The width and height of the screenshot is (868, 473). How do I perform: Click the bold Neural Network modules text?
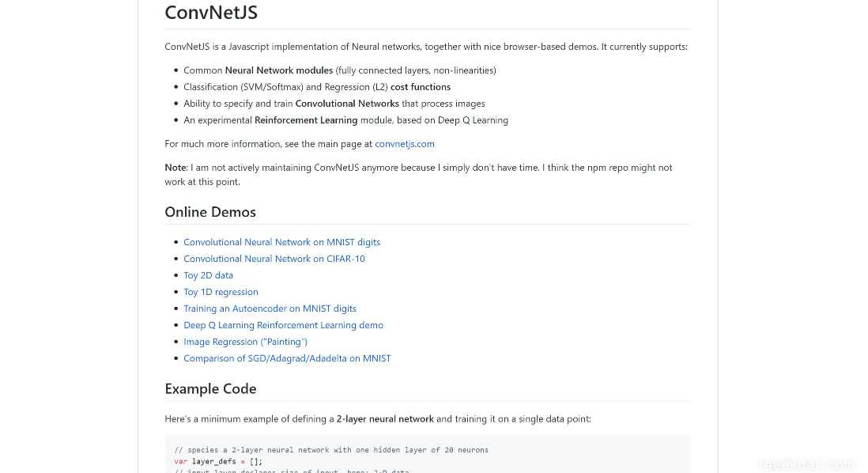pos(279,70)
